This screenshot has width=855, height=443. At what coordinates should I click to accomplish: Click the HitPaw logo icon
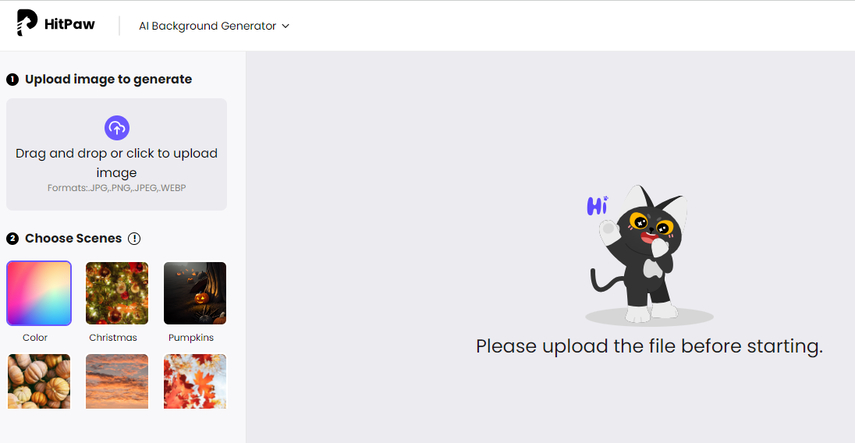pos(26,23)
